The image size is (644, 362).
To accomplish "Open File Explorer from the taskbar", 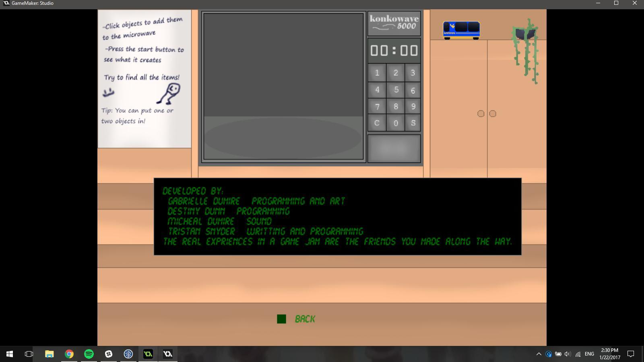I will pos(49,354).
